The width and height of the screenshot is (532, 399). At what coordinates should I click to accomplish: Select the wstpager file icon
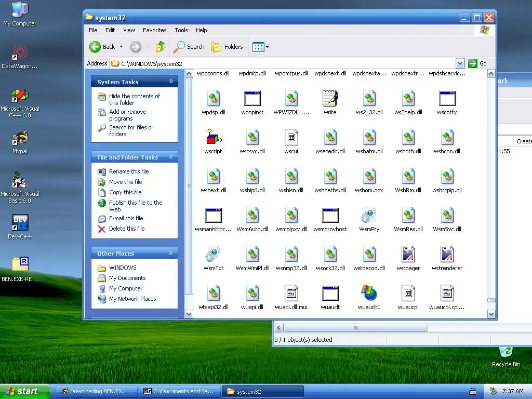click(408, 254)
